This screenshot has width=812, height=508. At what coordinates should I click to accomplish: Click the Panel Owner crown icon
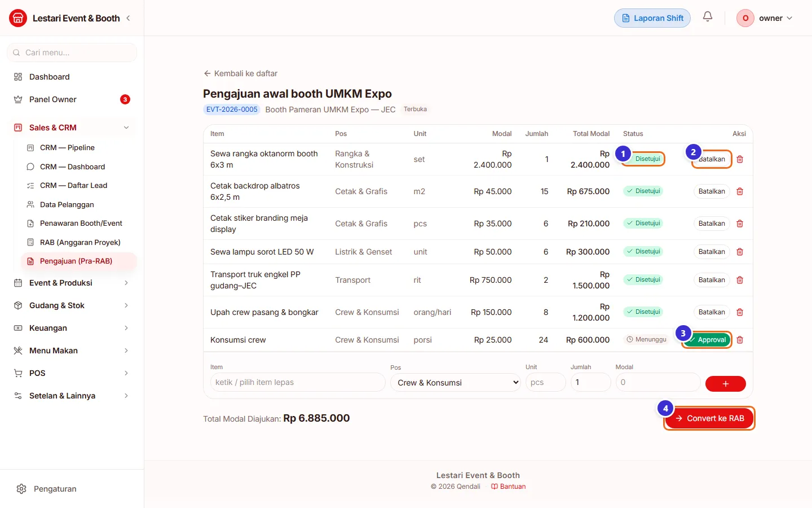click(x=18, y=99)
